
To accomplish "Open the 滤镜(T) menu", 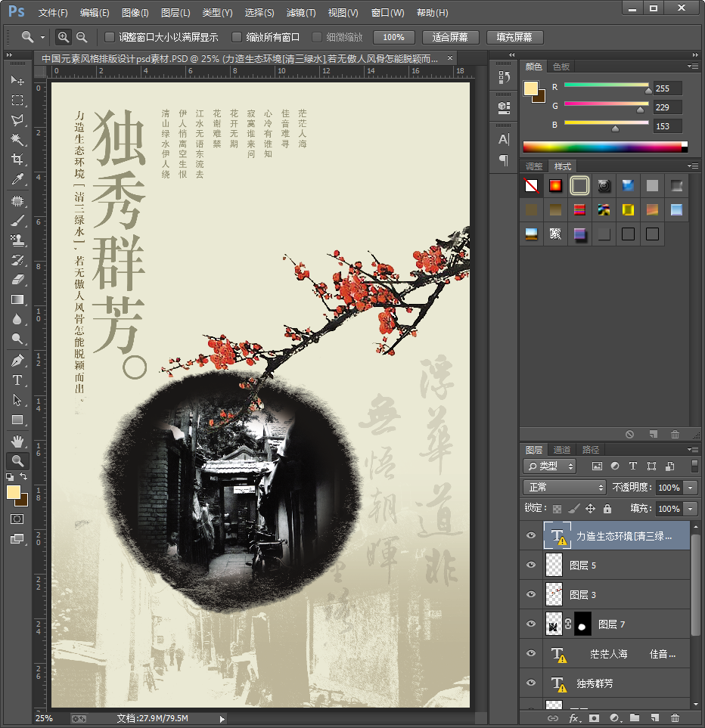I will click(x=301, y=13).
